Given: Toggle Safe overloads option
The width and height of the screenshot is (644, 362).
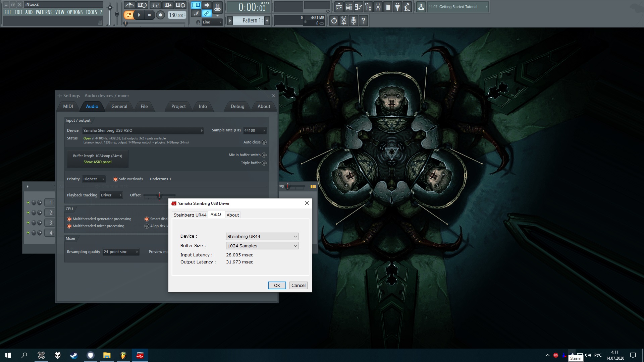Looking at the screenshot, I should (115, 179).
